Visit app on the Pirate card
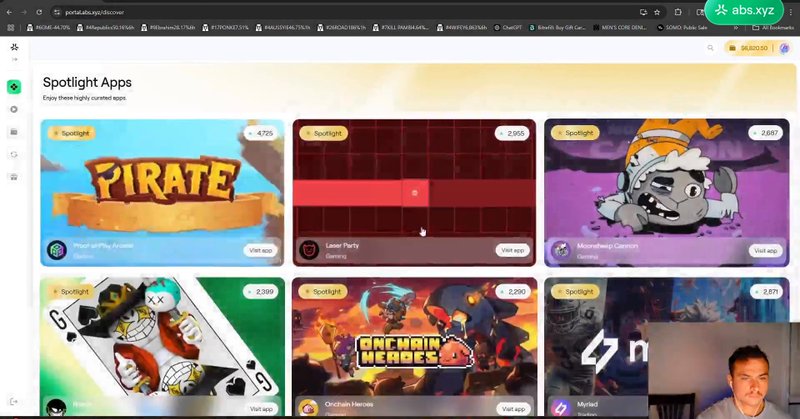The image size is (800, 419). [x=261, y=250]
